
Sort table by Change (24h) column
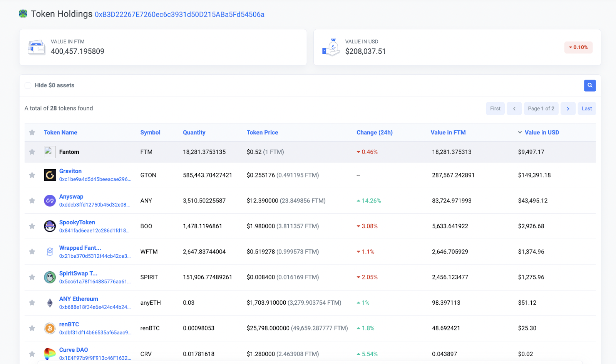point(375,132)
